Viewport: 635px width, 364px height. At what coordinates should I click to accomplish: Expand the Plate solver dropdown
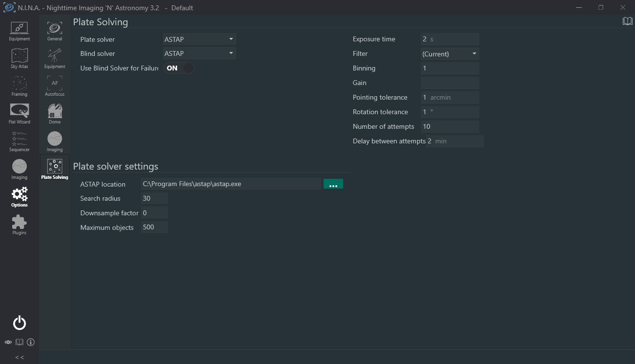[x=199, y=39]
